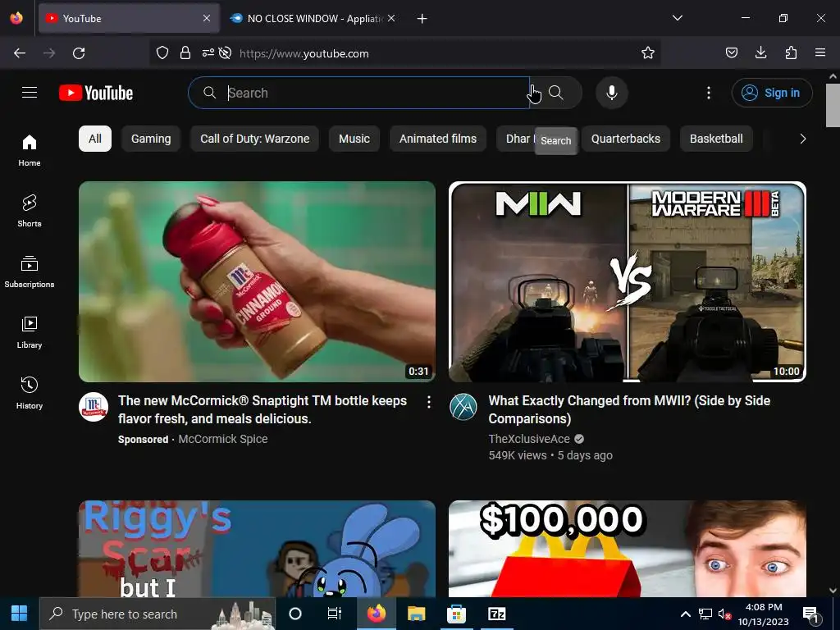Switch to NO CLOSE WINDOW tab
840x630 pixels.
click(313, 18)
